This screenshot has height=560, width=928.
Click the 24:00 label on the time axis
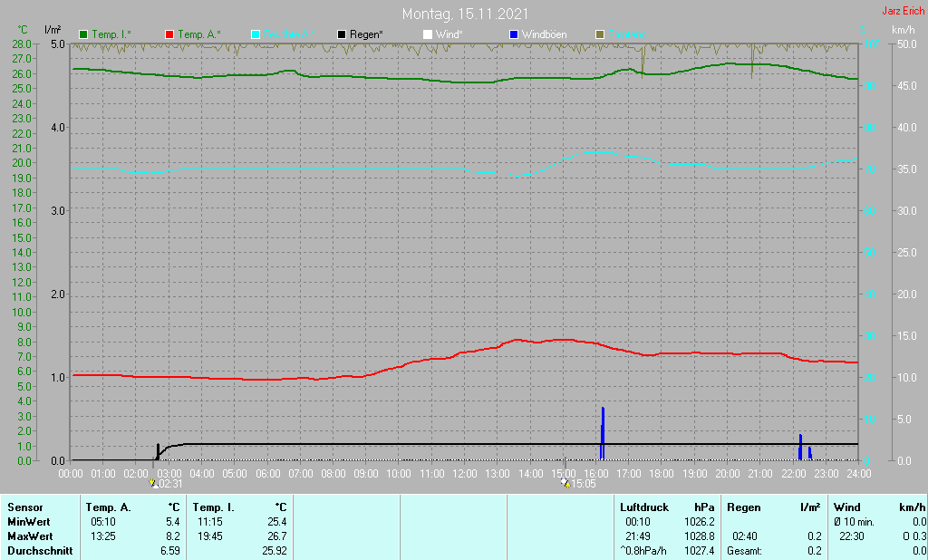(x=859, y=474)
